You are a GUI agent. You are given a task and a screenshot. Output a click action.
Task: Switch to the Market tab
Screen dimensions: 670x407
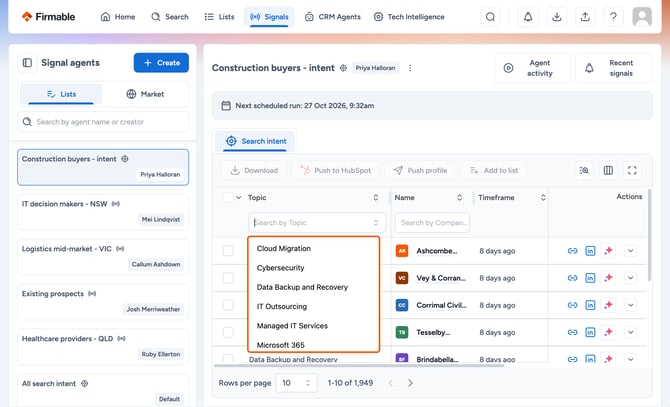(145, 94)
